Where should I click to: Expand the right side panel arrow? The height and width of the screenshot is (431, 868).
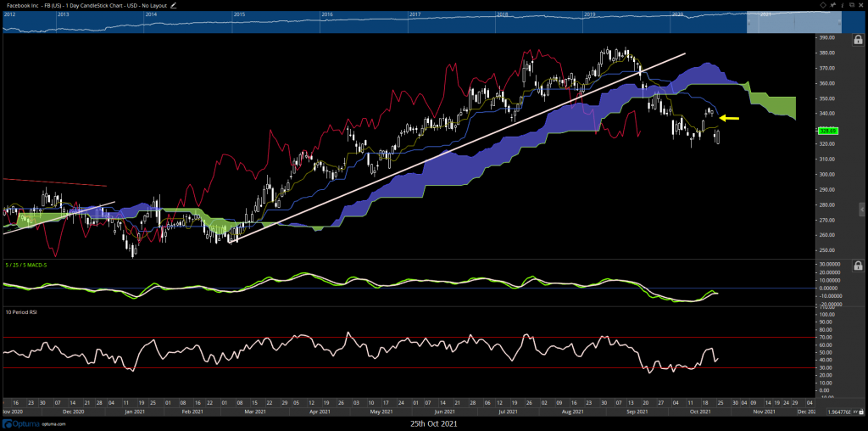tap(863, 210)
